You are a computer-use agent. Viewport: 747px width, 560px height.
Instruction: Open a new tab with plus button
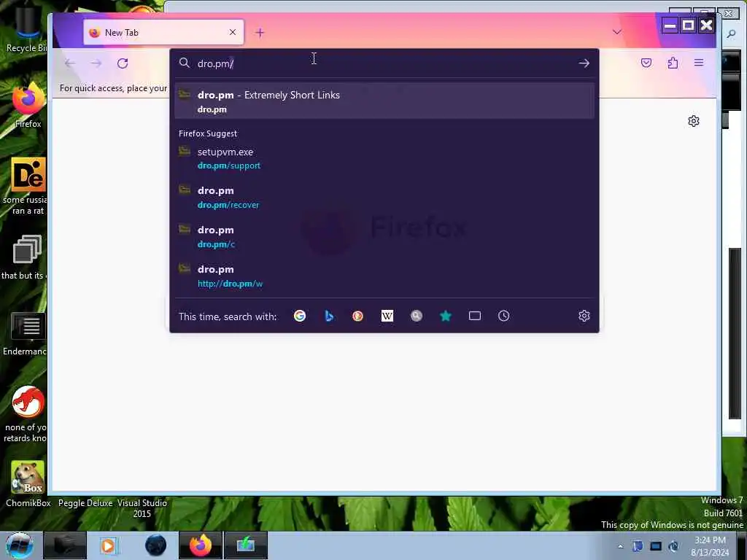[260, 32]
